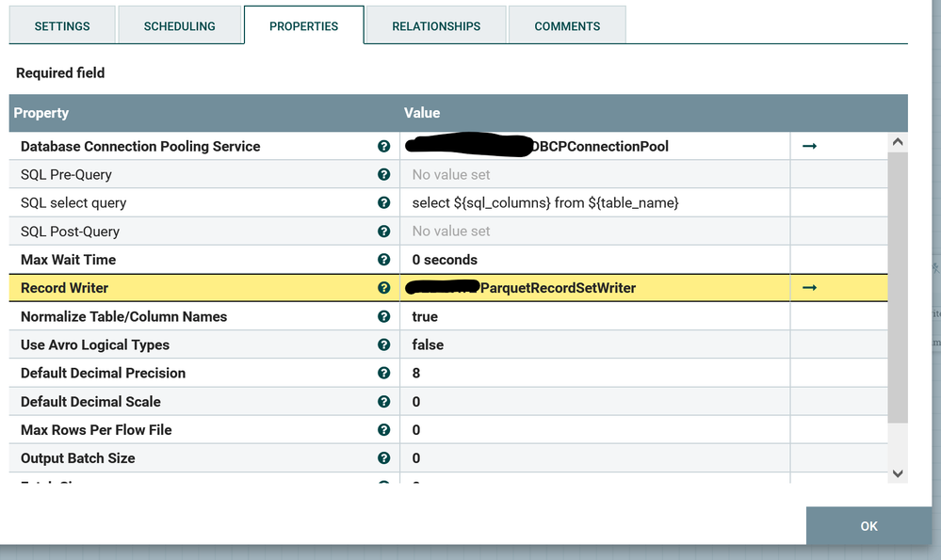Switch to the Settings tab

62,25
